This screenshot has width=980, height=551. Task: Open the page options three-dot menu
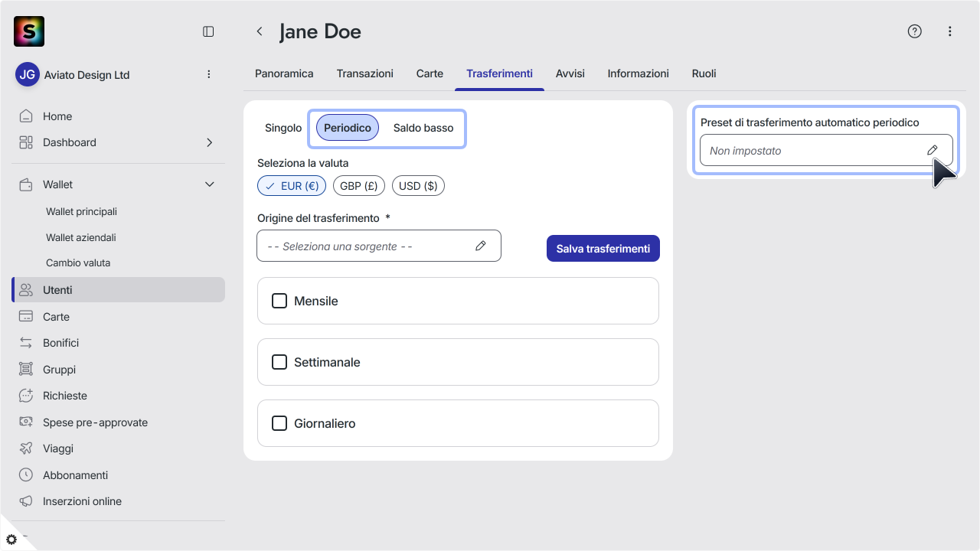(950, 31)
